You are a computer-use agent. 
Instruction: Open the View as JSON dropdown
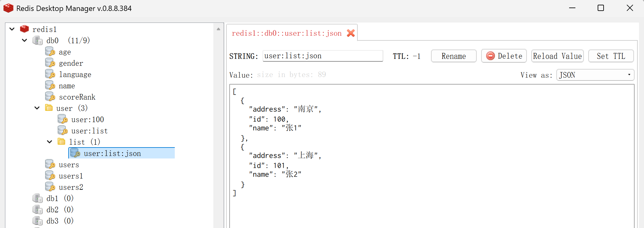click(x=595, y=75)
